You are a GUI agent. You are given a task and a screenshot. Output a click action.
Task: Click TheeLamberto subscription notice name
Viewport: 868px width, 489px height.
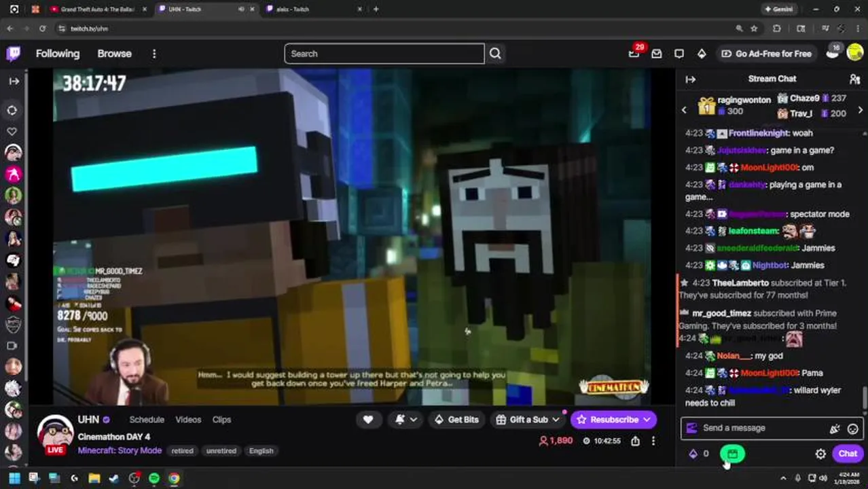[740, 283]
